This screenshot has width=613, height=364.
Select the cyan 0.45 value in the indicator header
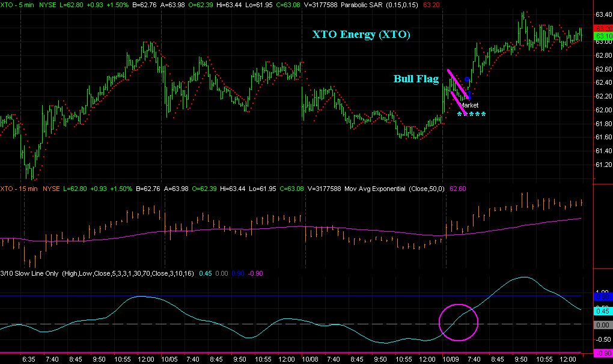click(206, 273)
